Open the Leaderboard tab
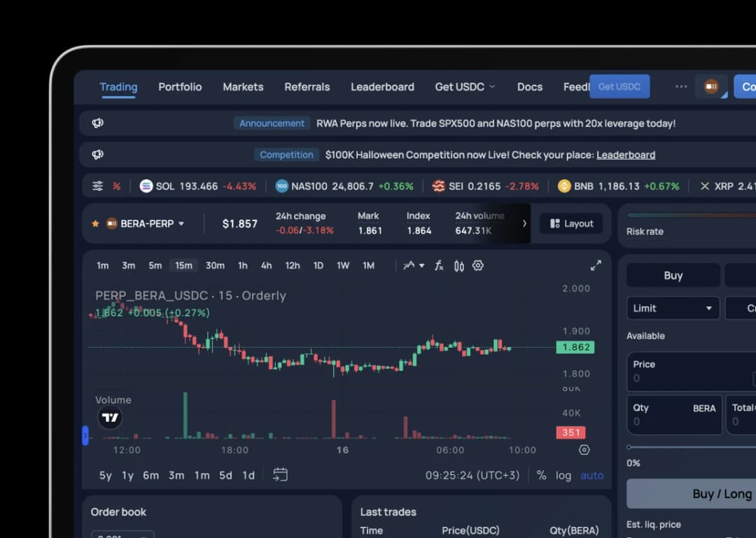The width and height of the screenshot is (756, 538). pos(382,87)
